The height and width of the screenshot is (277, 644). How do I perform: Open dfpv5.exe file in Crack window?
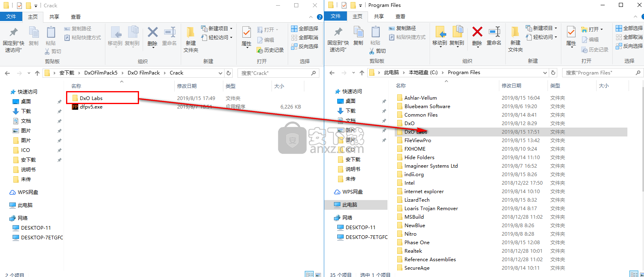pos(91,107)
